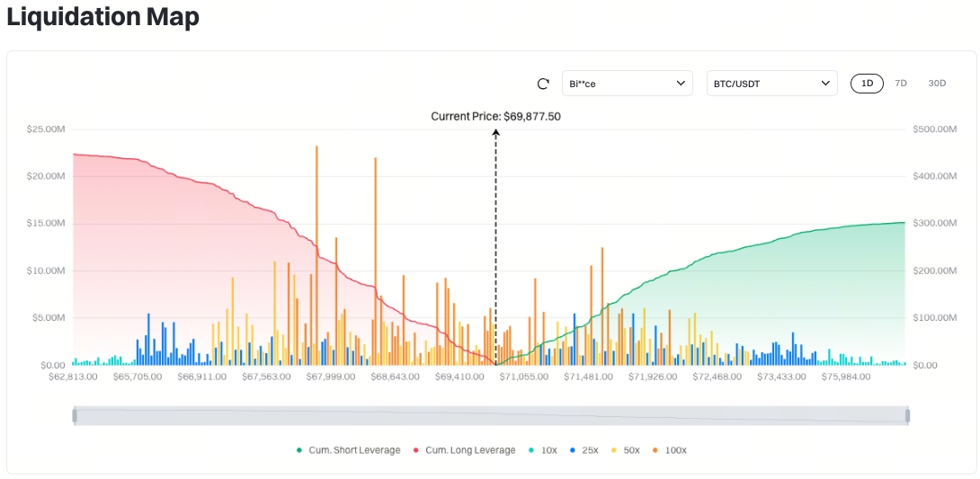The width and height of the screenshot is (980, 479).
Task: Open the BTC/USDT pair dropdown
Action: [x=772, y=83]
